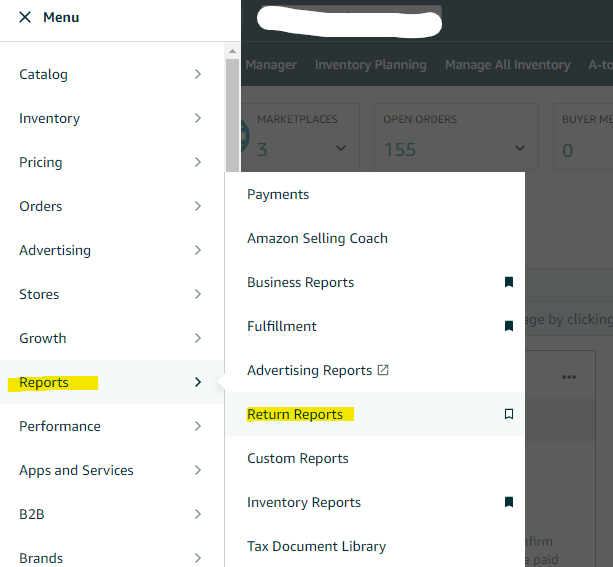Screen dimensions: 613x567
Task: Click Open Orders count 155
Action: click(400, 150)
